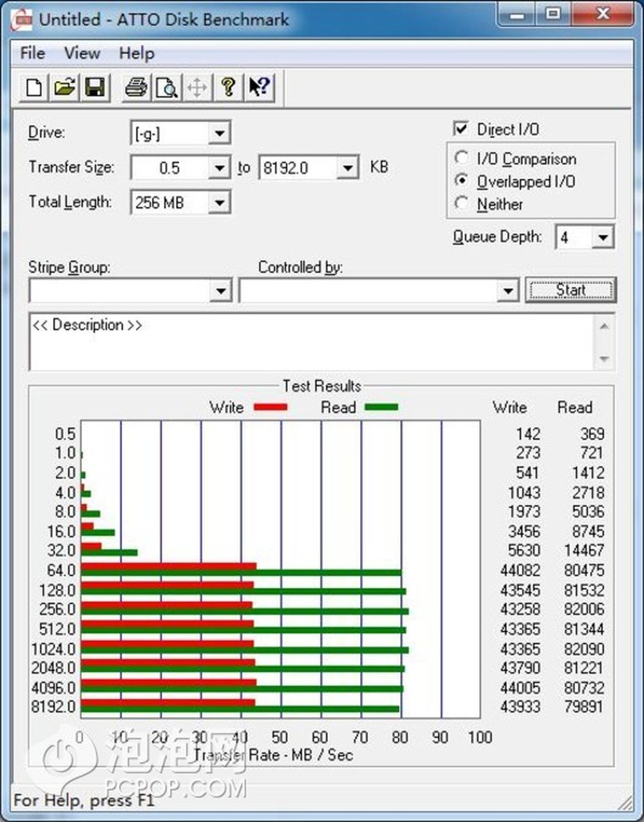
Task: Click the Transfer Rate - MB / Sec label
Action: [273, 755]
